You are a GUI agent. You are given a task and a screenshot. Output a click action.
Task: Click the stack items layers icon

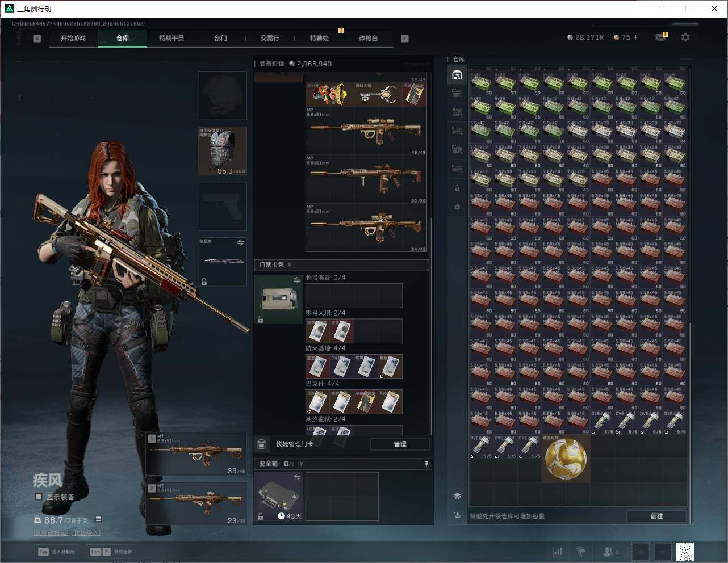coord(457,496)
